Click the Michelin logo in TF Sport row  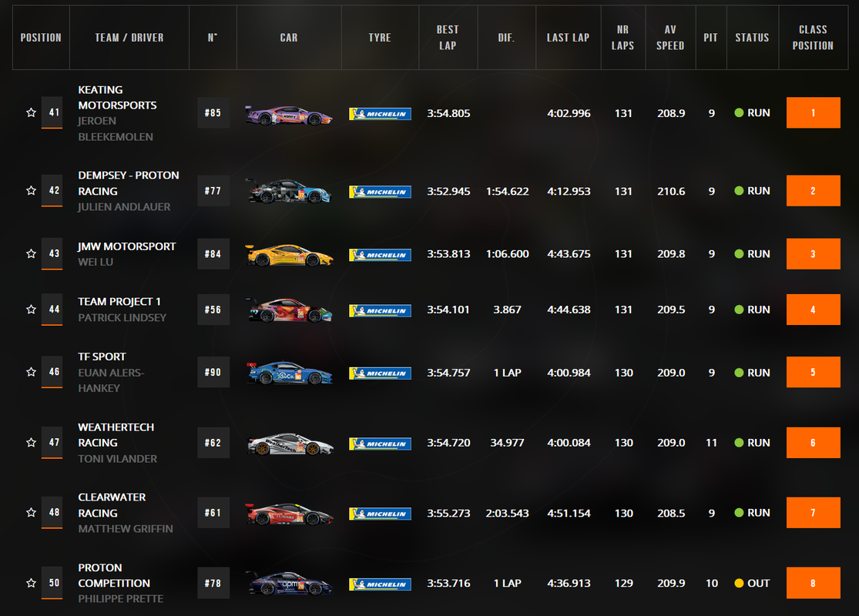coord(381,373)
